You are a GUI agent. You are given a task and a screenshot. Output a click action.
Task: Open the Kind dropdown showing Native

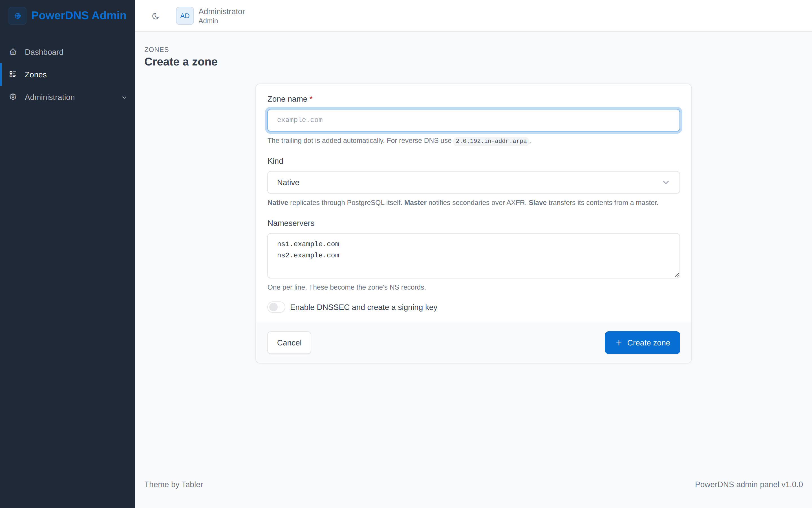pyautogui.click(x=473, y=182)
